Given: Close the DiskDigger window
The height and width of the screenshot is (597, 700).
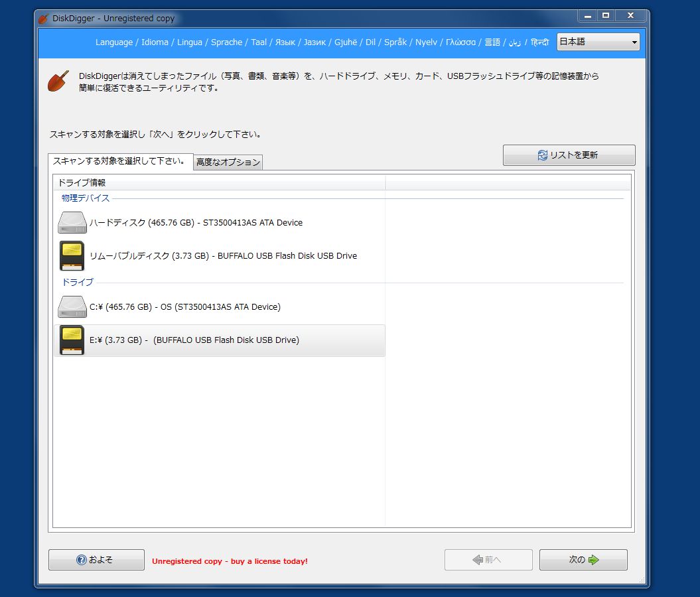Looking at the screenshot, I should [x=630, y=16].
